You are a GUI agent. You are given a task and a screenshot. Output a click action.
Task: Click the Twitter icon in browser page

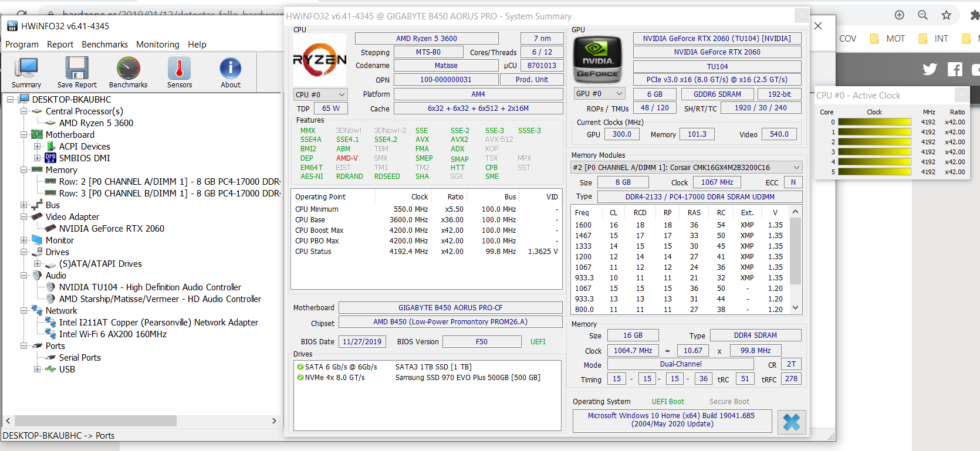pos(930,69)
